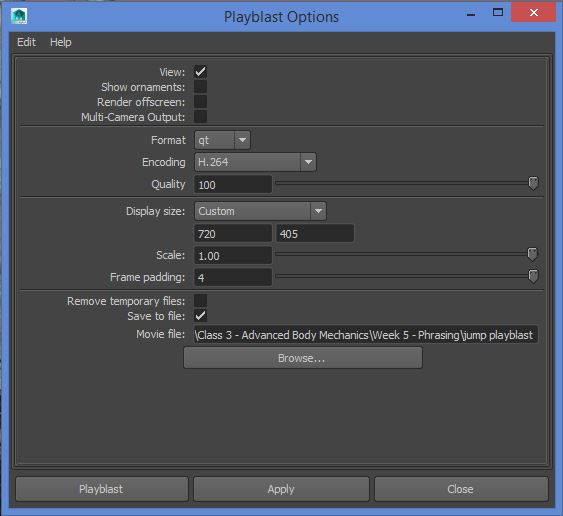563x516 pixels.
Task: Click the Browse... button
Action: point(303,358)
